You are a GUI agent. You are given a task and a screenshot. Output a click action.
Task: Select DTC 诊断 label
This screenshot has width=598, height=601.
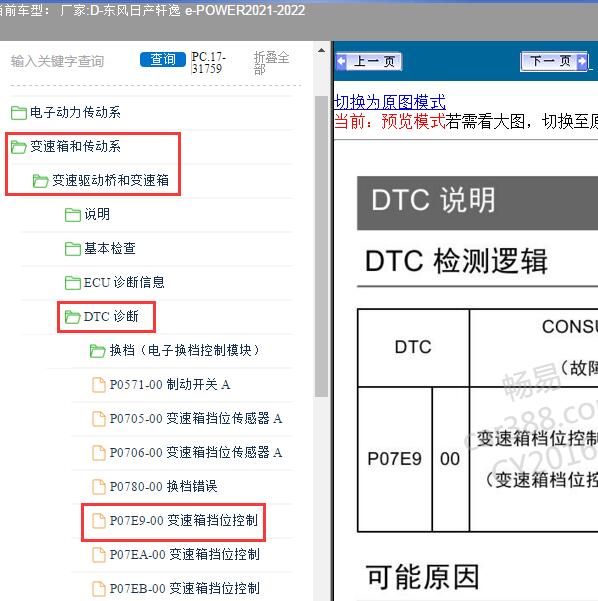111,317
